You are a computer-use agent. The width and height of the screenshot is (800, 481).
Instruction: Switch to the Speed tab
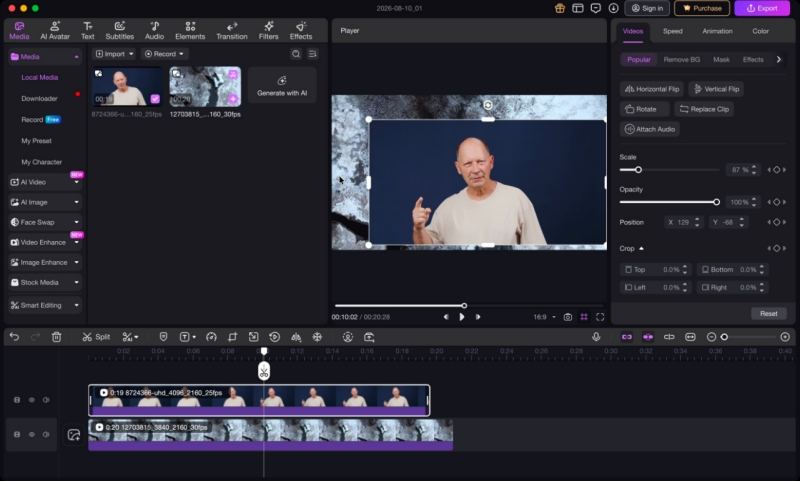672,31
